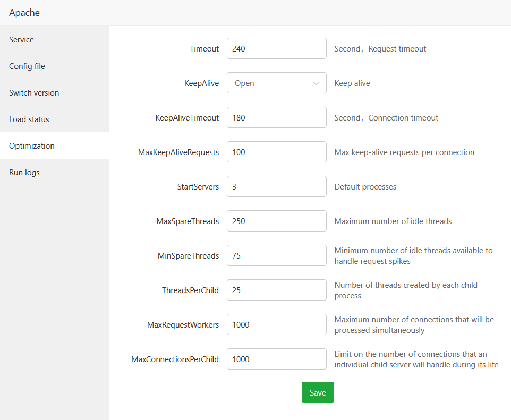This screenshot has width=511, height=420.
Task: Click the ThreadsPerChild label
Action: 190,290
